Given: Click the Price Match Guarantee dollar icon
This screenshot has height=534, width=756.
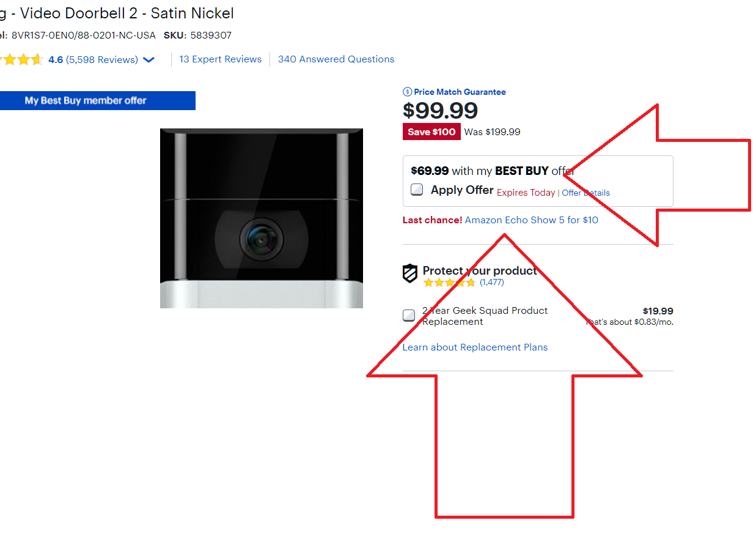Looking at the screenshot, I should click(408, 92).
